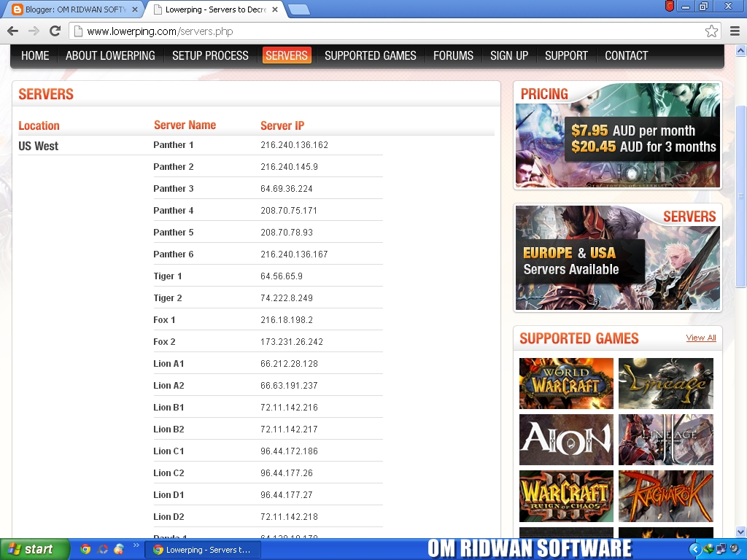Screen dimensions: 747x560
Task: Click SIGN UP in the navigation
Action: pyautogui.click(x=509, y=55)
